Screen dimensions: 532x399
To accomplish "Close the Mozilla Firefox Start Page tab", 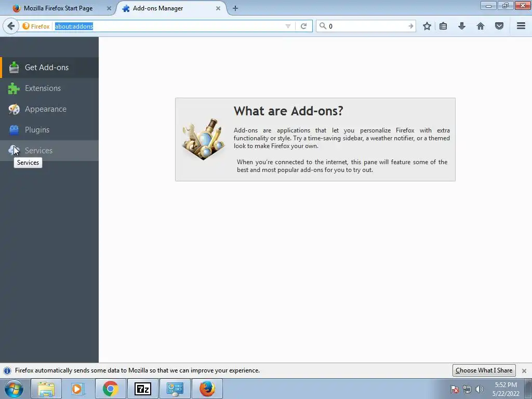I will click(109, 8).
